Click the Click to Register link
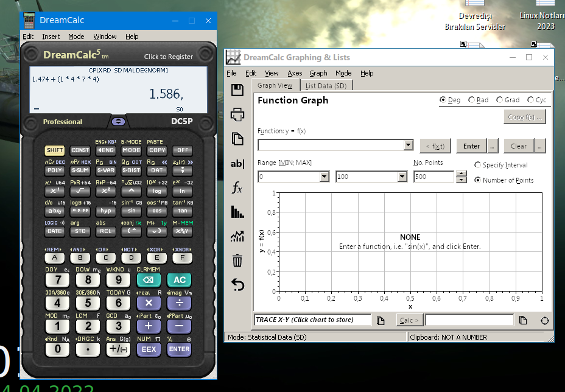Viewport: 565px width, 392px height. click(x=168, y=57)
